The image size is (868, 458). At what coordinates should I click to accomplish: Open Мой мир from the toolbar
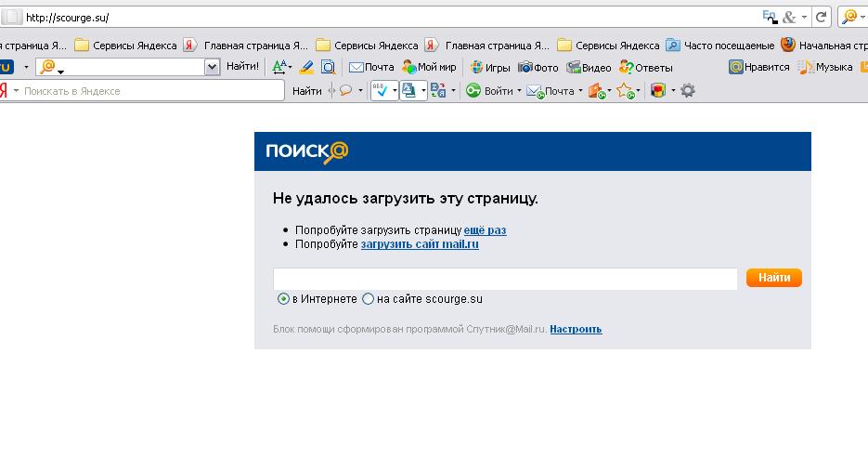[429, 67]
